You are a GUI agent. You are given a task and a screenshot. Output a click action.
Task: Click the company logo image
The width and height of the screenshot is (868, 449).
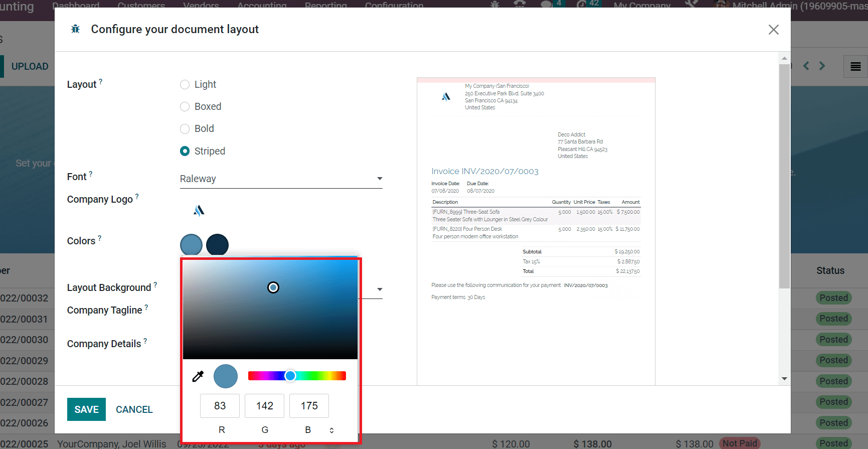coord(199,211)
